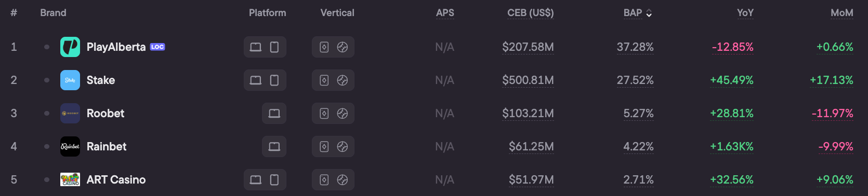
Task: Click Rainbet's casino vertical icon
Action: [x=324, y=147]
